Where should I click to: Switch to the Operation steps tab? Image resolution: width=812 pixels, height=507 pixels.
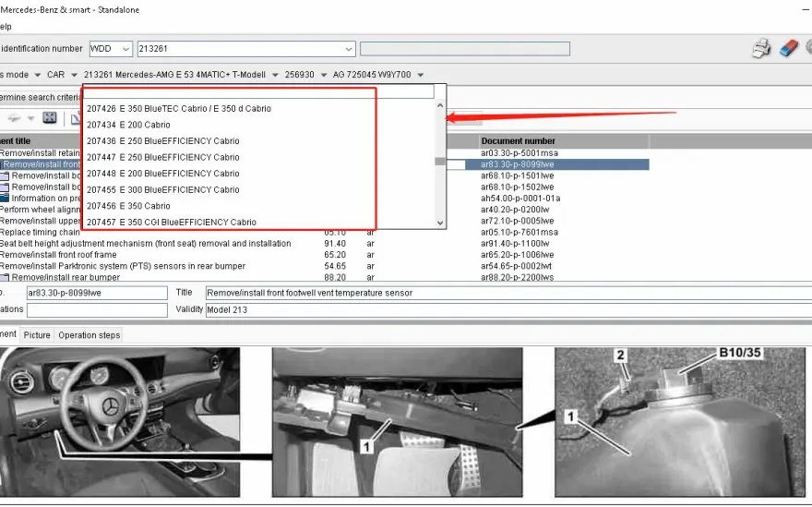[x=90, y=335]
